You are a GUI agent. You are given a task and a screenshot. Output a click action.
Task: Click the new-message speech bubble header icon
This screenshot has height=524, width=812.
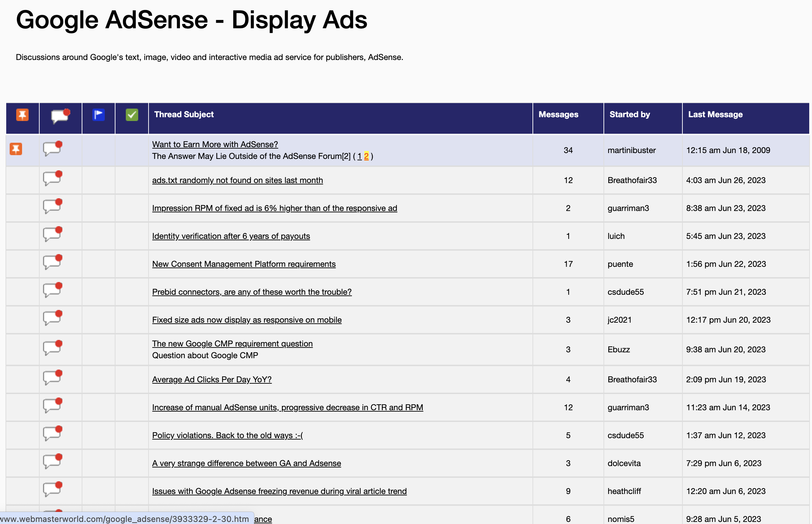coord(61,116)
